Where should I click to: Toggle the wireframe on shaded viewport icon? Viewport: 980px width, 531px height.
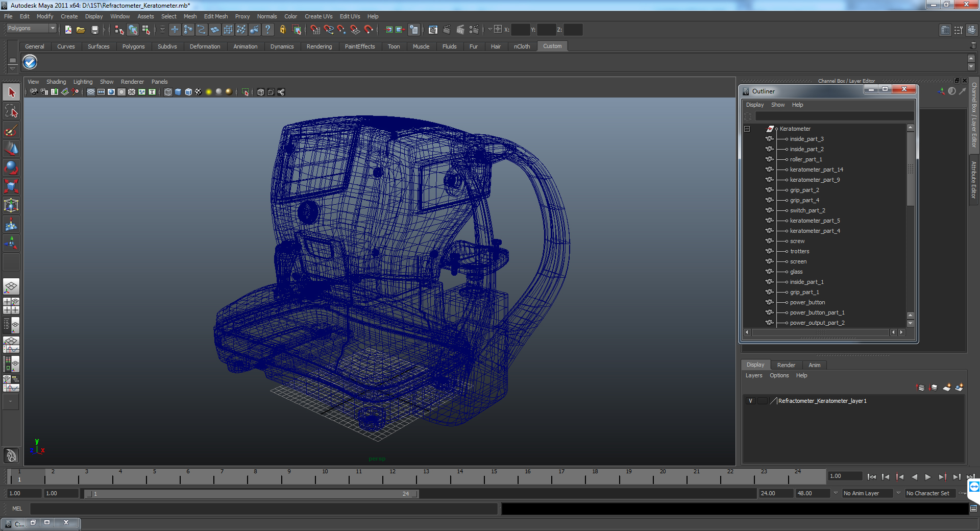coord(188,92)
